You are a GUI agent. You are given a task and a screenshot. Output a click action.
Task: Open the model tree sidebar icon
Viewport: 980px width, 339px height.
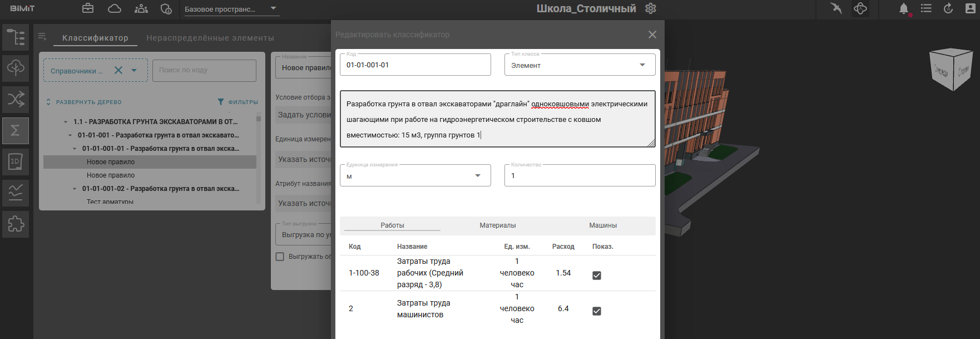pos(16,37)
